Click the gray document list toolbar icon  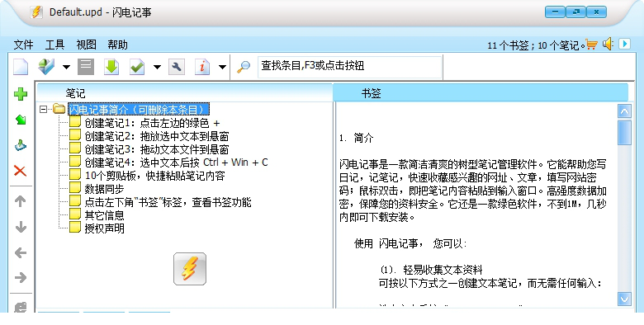tap(86, 67)
